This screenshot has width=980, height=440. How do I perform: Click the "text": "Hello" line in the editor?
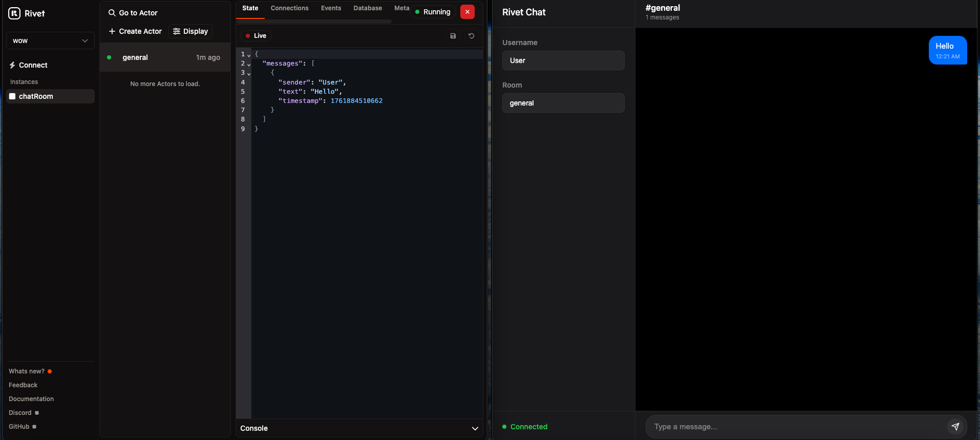coord(310,92)
